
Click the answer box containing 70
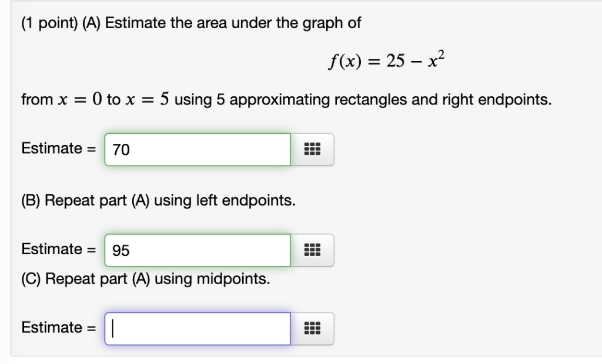(x=197, y=149)
